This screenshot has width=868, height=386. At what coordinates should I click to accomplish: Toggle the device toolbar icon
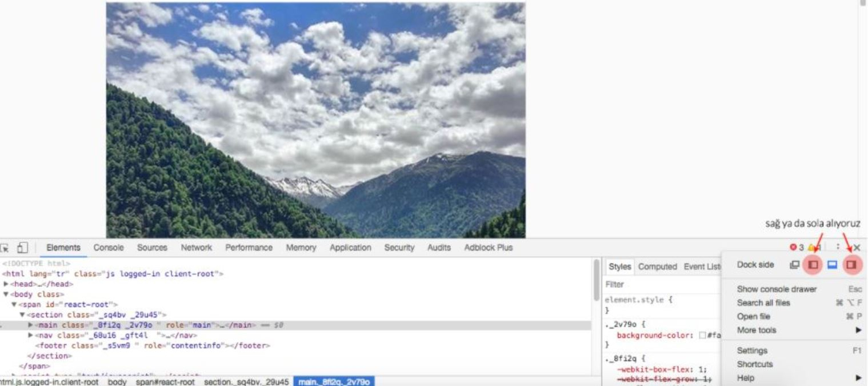pyautogui.click(x=22, y=248)
